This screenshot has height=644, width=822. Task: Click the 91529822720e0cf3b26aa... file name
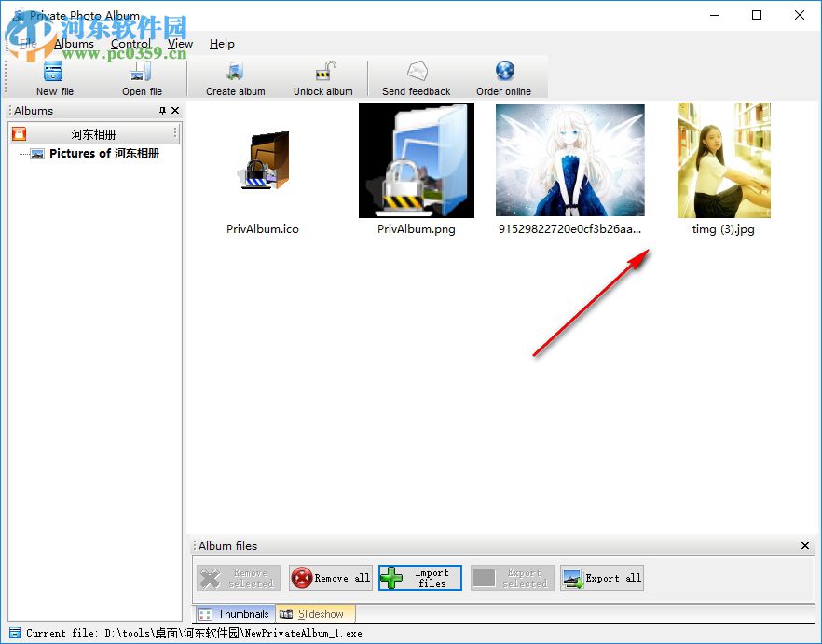[x=569, y=229]
